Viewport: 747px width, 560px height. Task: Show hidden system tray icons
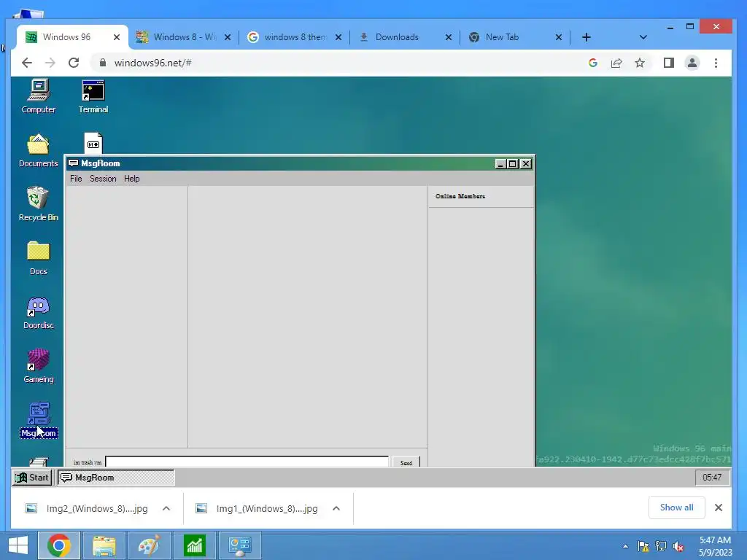625,546
